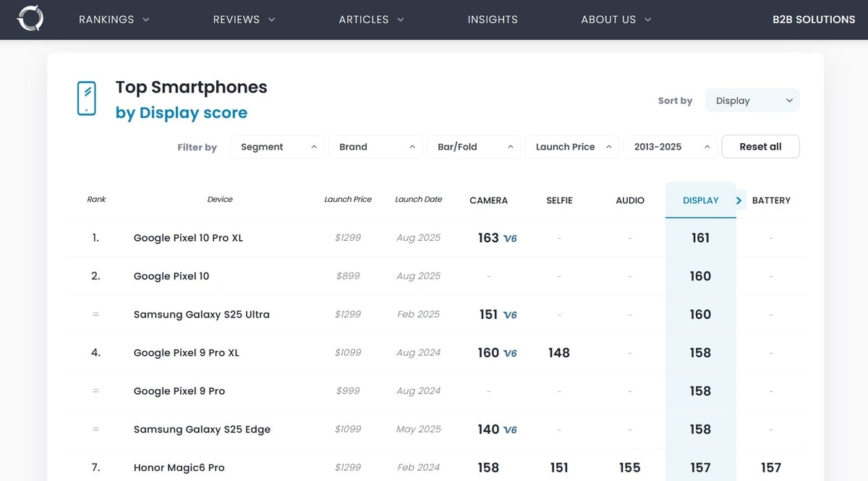The width and height of the screenshot is (868, 481).
Task: Click the May 2025 launch date
Action: [x=419, y=430]
